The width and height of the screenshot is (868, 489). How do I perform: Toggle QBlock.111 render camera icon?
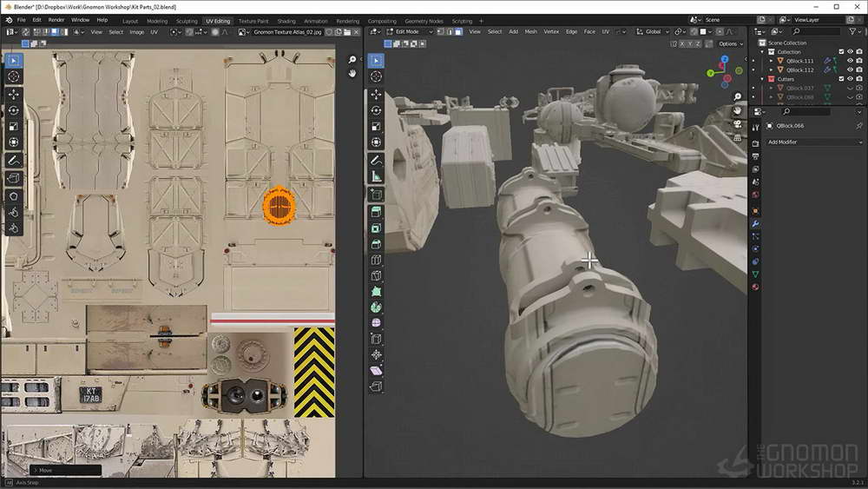point(859,61)
